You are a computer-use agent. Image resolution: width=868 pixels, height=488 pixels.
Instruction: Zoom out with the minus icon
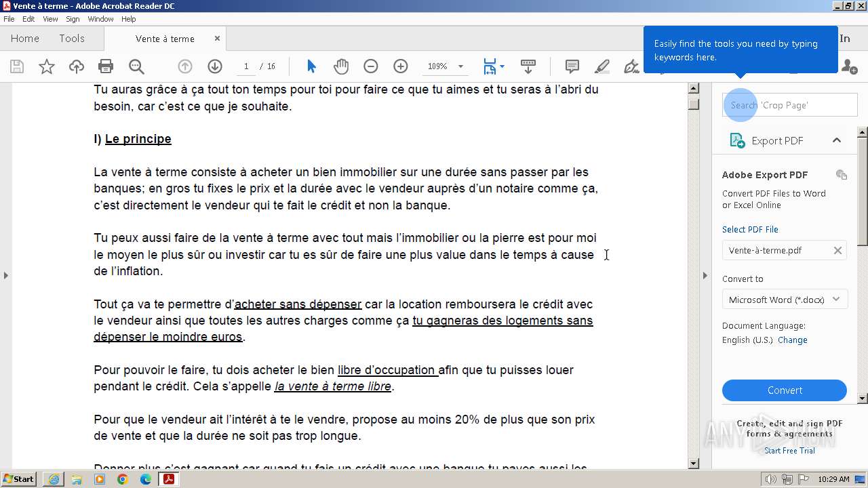coord(370,66)
